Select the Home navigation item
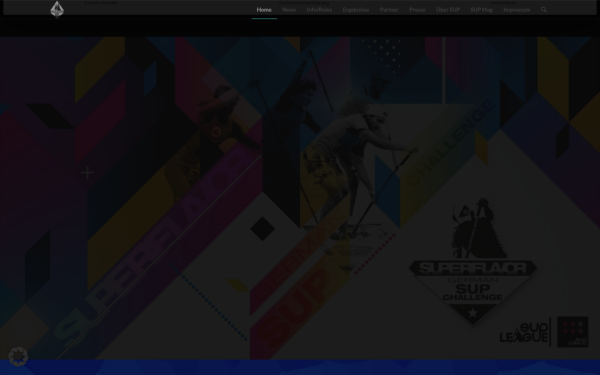 click(x=264, y=10)
